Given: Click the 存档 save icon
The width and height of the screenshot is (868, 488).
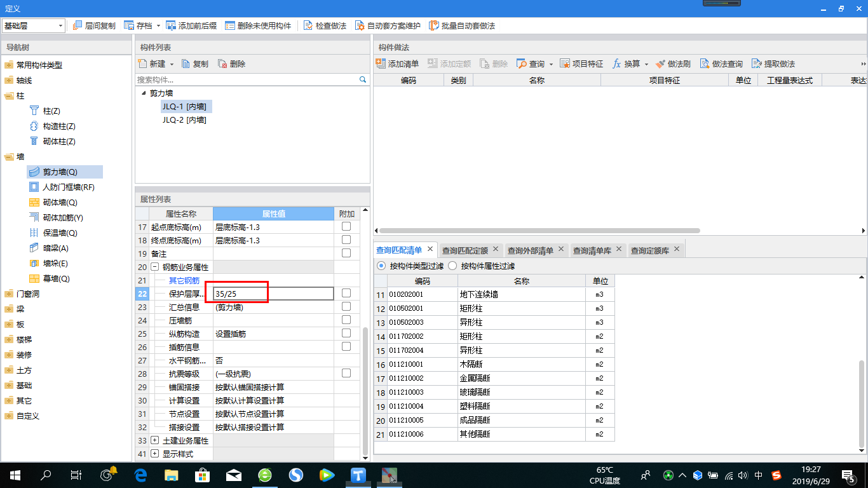Looking at the screenshot, I should [x=129, y=25].
